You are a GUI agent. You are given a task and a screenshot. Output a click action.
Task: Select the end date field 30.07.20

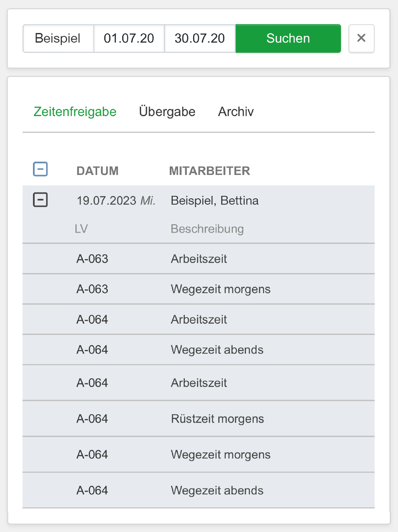click(200, 38)
